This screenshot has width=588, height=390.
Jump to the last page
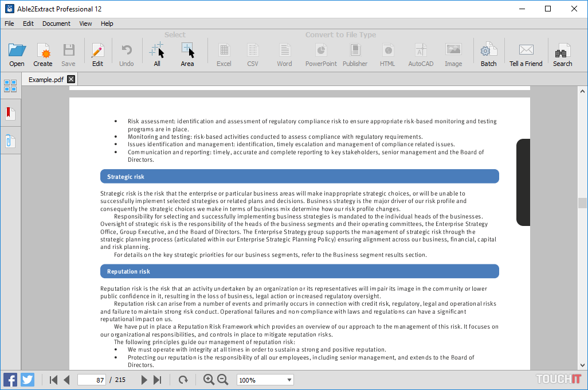click(158, 380)
